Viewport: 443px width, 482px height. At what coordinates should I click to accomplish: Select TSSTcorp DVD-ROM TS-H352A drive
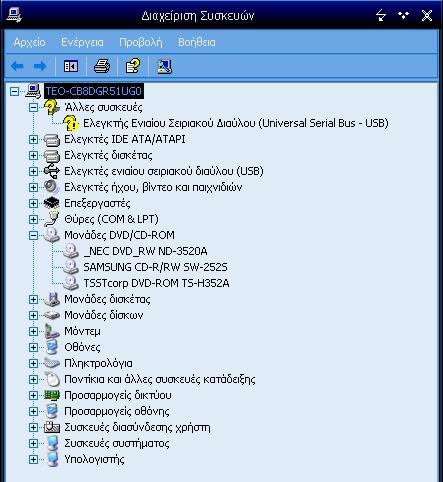pyautogui.click(x=156, y=283)
